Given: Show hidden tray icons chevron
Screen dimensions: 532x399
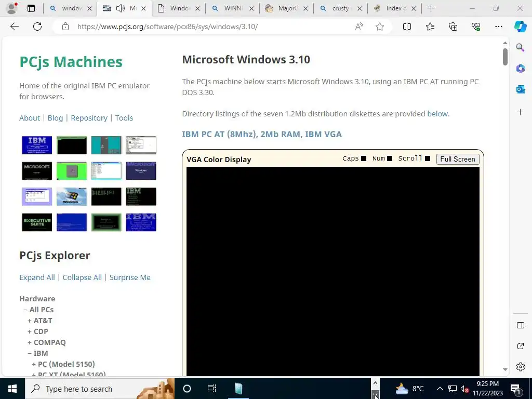Looking at the screenshot, I should (440, 389).
